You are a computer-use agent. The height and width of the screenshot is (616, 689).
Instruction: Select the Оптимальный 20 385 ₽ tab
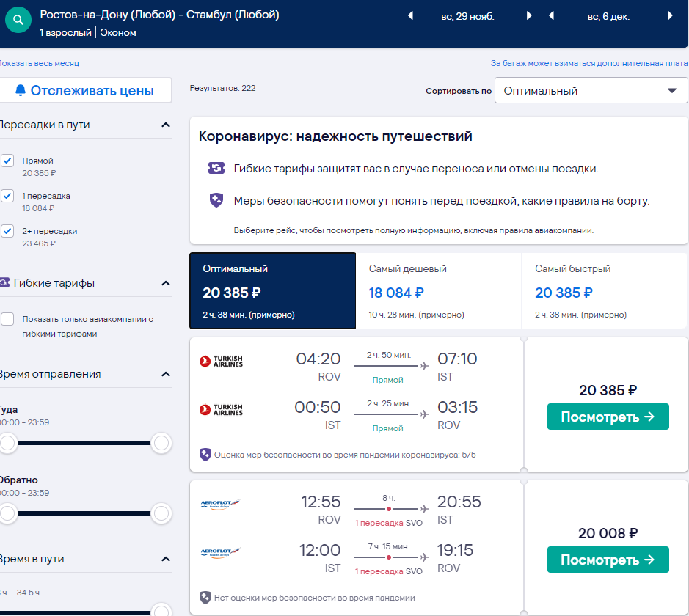pos(272,290)
